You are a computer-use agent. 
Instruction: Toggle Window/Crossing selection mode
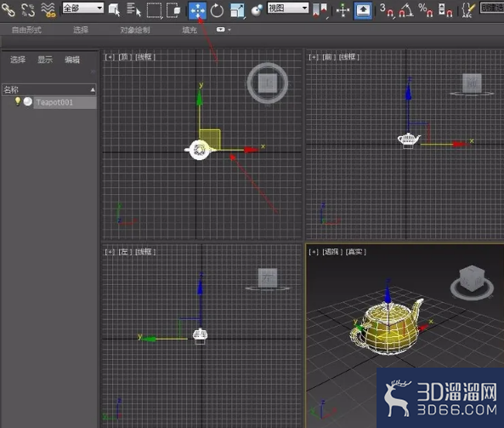click(173, 10)
